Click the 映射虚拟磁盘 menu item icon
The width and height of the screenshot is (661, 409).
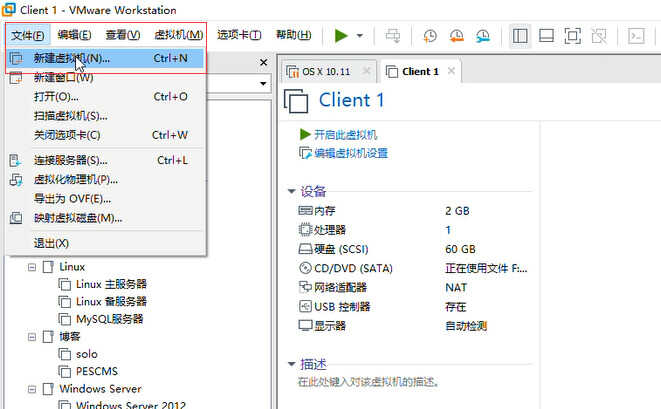tap(16, 218)
